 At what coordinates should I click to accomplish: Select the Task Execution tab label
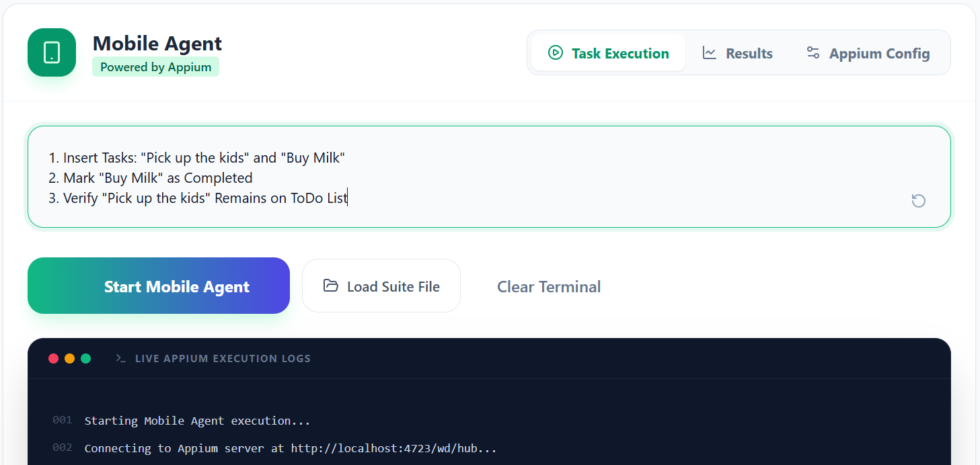(619, 53)
